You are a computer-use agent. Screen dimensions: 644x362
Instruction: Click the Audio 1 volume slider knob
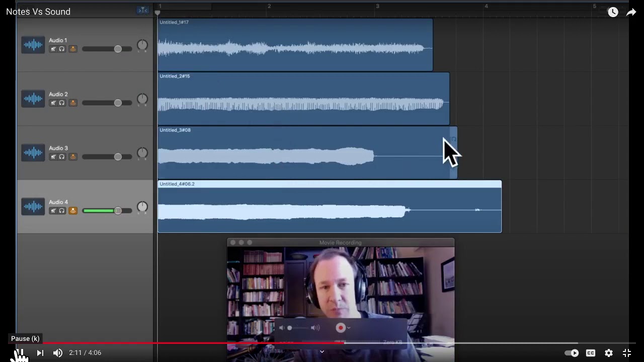click(118, 49)
